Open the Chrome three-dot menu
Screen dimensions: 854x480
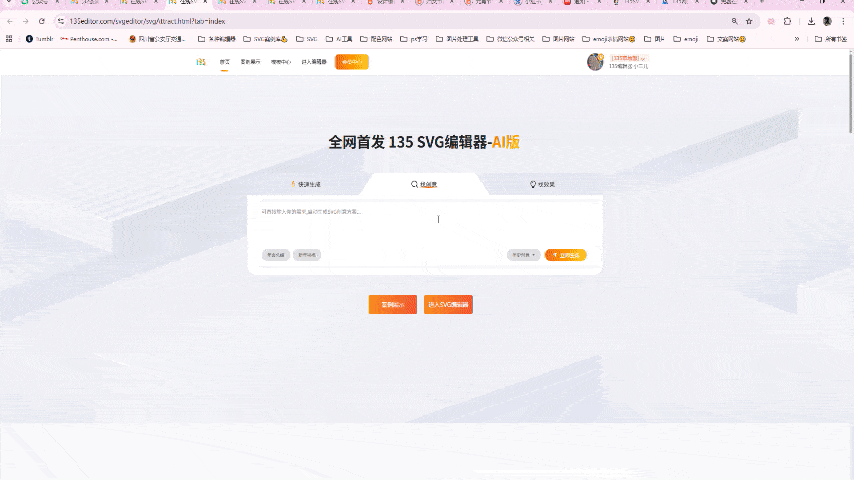[844, 21]
